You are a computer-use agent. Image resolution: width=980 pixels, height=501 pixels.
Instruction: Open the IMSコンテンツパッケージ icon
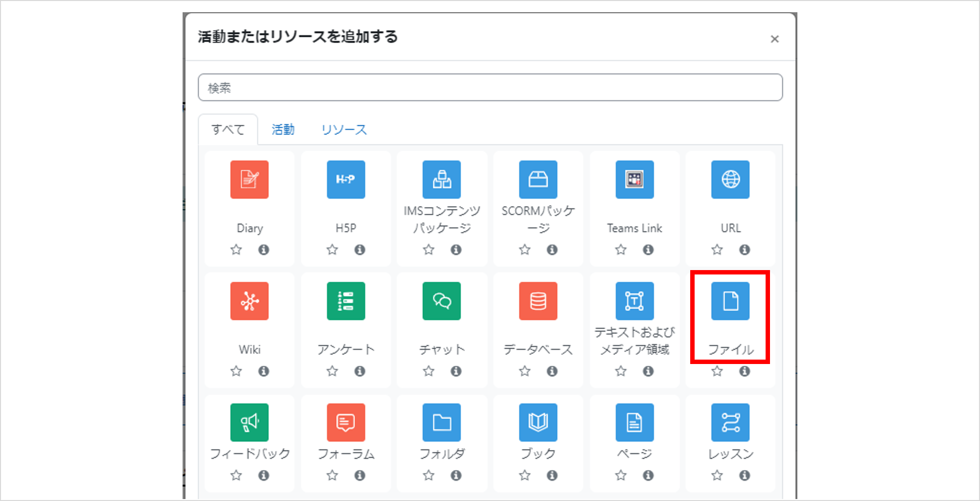442,180
